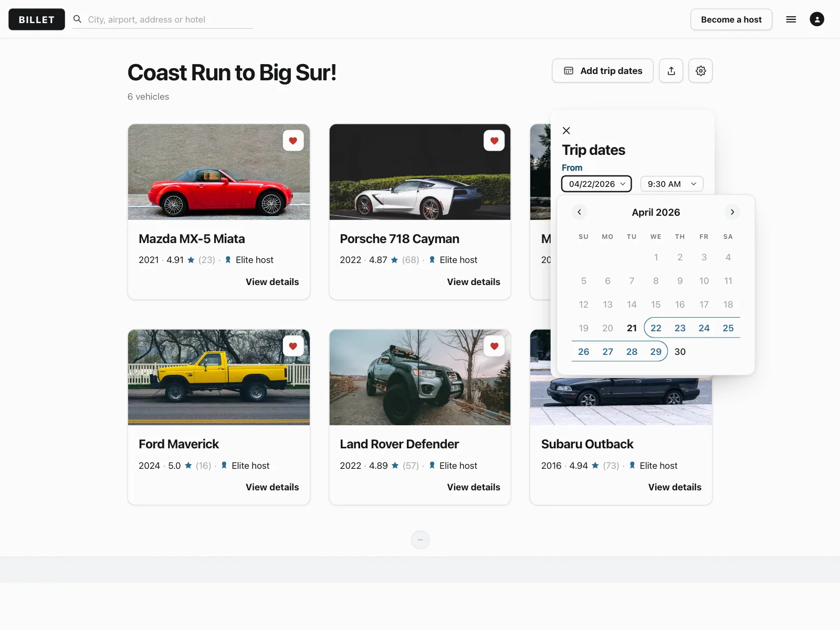View details for Subaru Outback
The image size is (840, 630).
[x=675, y=487]
